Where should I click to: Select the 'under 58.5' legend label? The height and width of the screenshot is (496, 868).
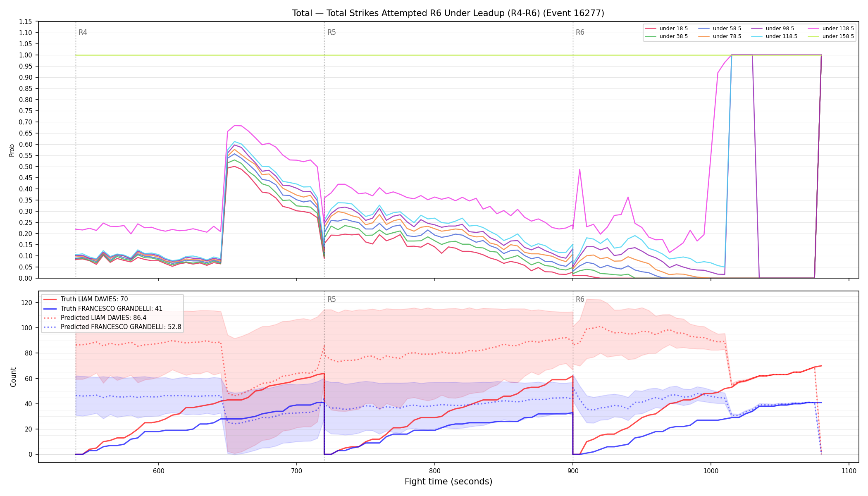click(727, 29)
